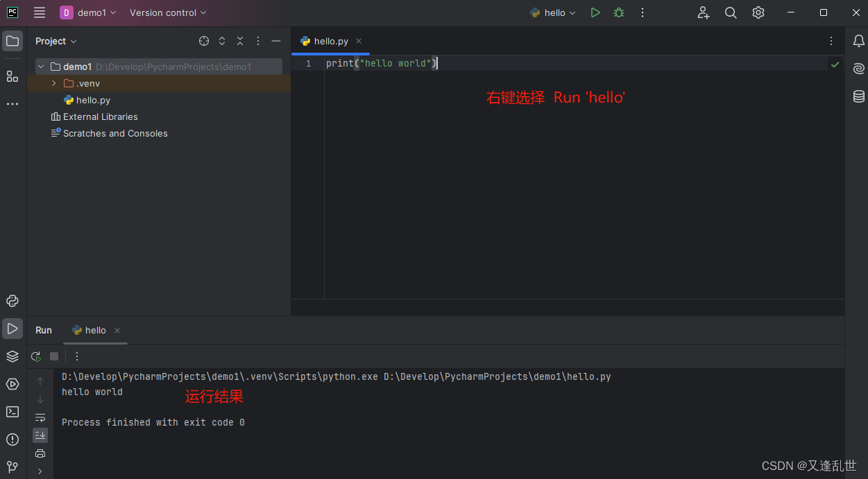Open the Code With Me user icon
This screenshot has width=868, height=479.
coord(704,12)
